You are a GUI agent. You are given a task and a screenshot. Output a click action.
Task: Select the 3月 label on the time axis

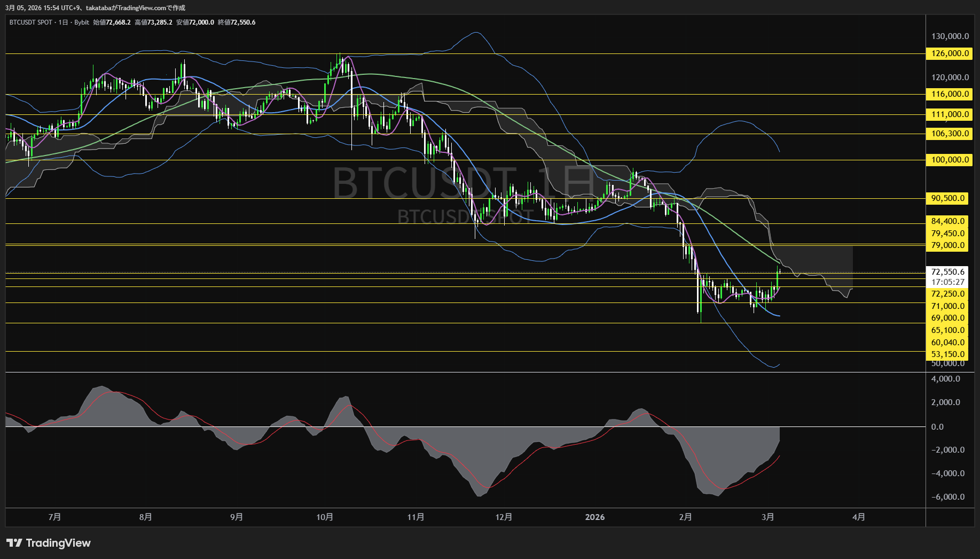point(769,517)
